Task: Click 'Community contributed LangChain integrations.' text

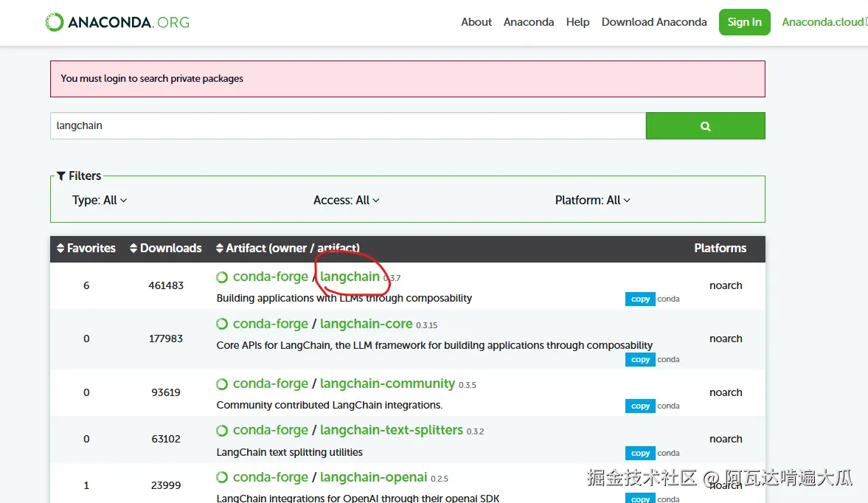Action: pyautogui.click(x=330, y=405)
